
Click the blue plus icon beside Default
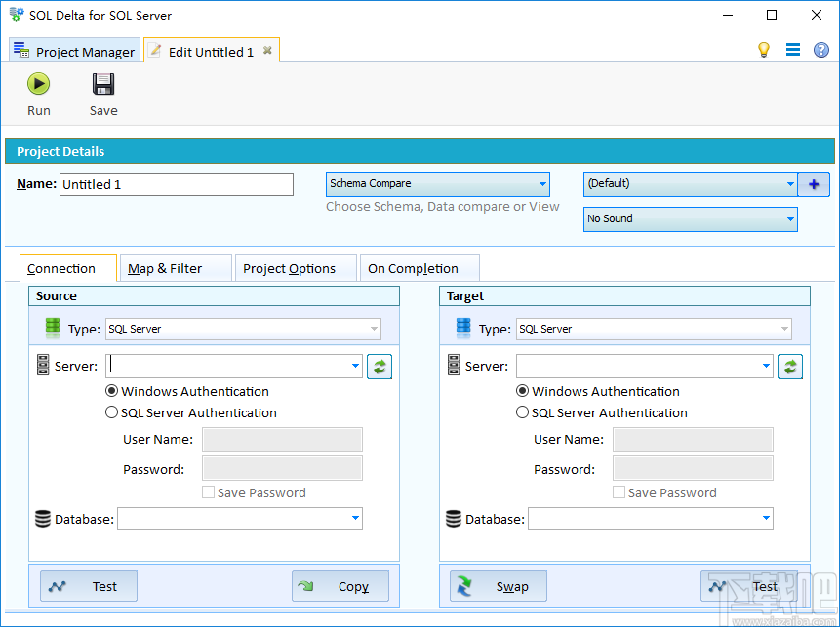click(x=814, y=183)
